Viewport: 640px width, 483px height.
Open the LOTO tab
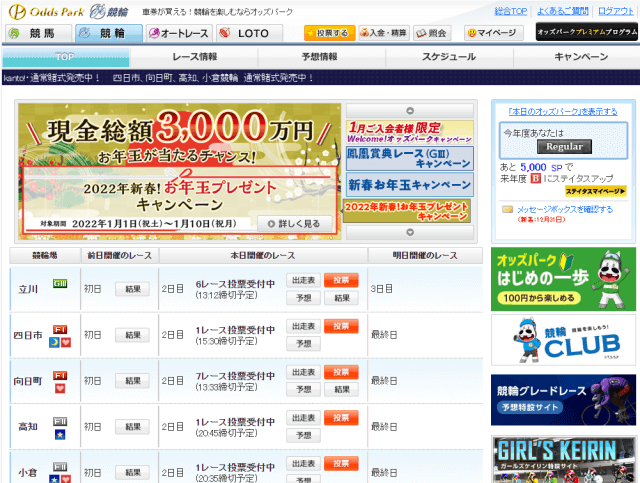click(x=249, y=33)
